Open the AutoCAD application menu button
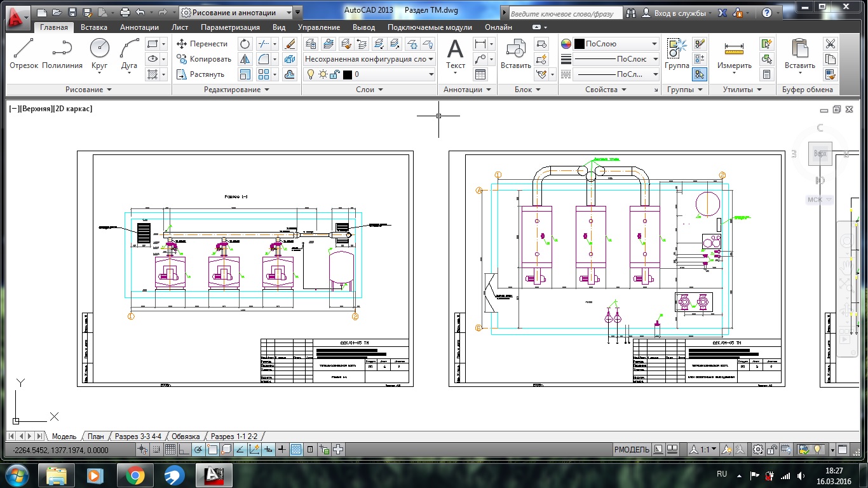868x488 pixels. click(18, 18)
